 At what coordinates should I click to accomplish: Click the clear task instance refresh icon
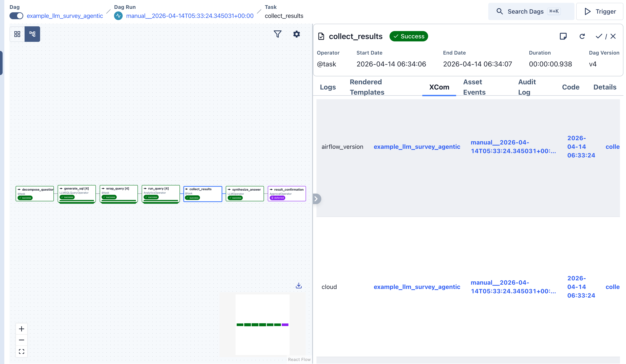click(582, 36)
